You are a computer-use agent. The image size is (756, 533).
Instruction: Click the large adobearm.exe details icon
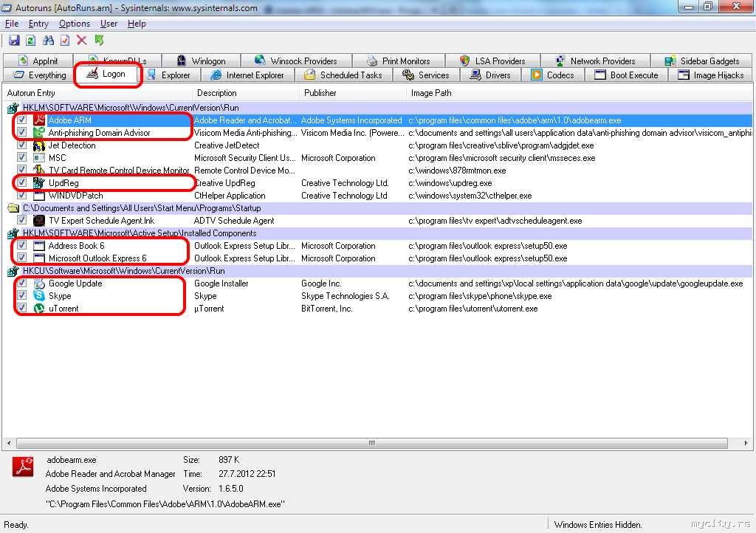[23, 467]
